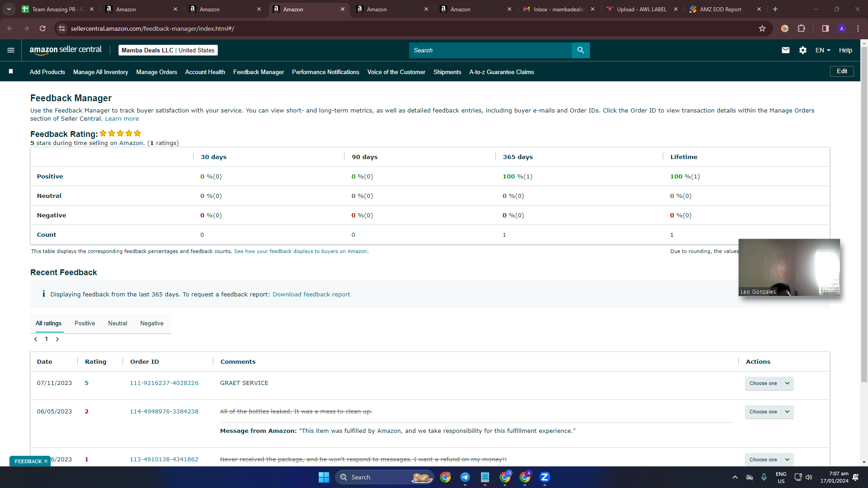Click the microphone icon in system tray
This screenshot has width=868, height=488.
pyautogui.click(x=764, y=477)
